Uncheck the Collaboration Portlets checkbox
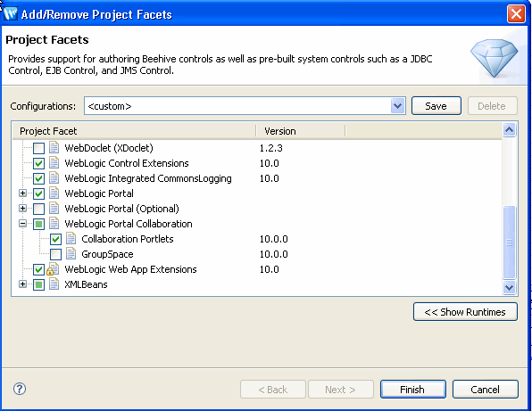The width and height of the screenshot is (532, 411). click(55, 239)
